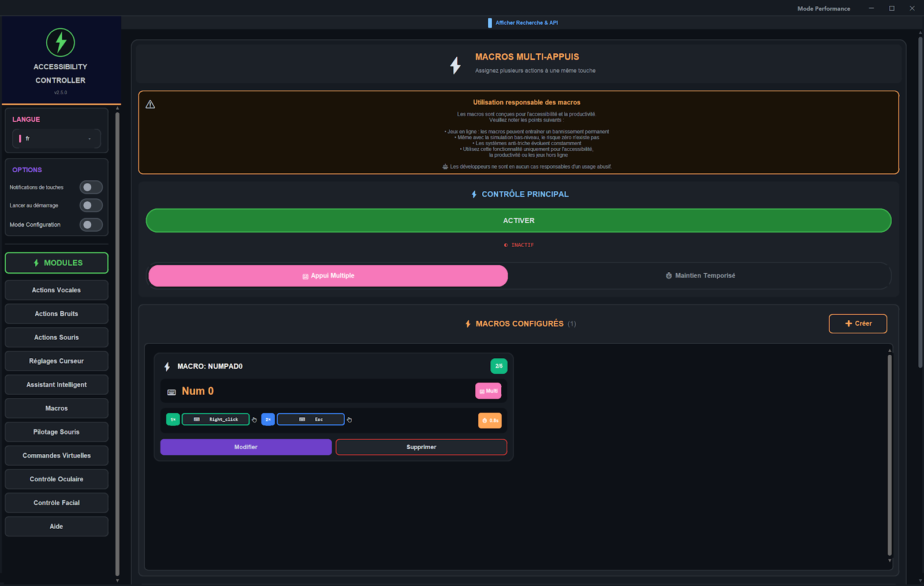Click the lightning icon beside CONTRÔLE PRINCIPAL
924x586 pixels.
(474, 194)
